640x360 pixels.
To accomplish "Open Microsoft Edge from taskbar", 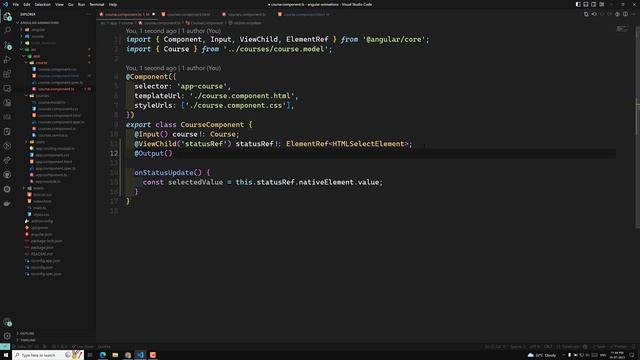I will 102,355.
